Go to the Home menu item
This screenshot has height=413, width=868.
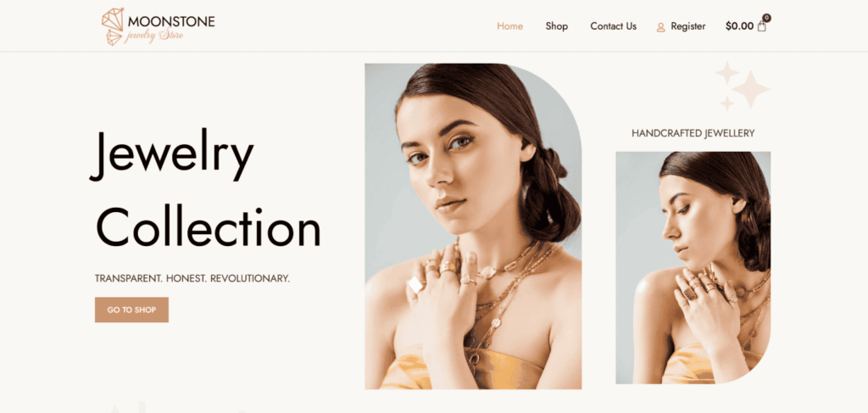[x=509, y=26]
